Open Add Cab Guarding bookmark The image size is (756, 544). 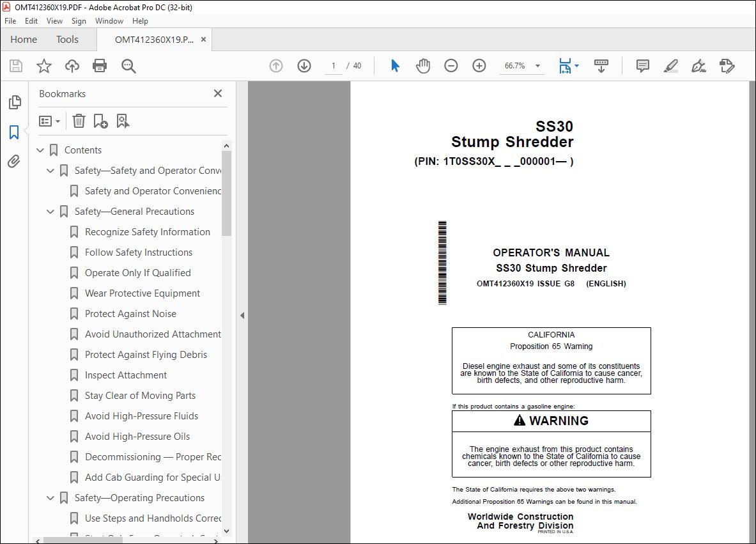pos(152,478)
